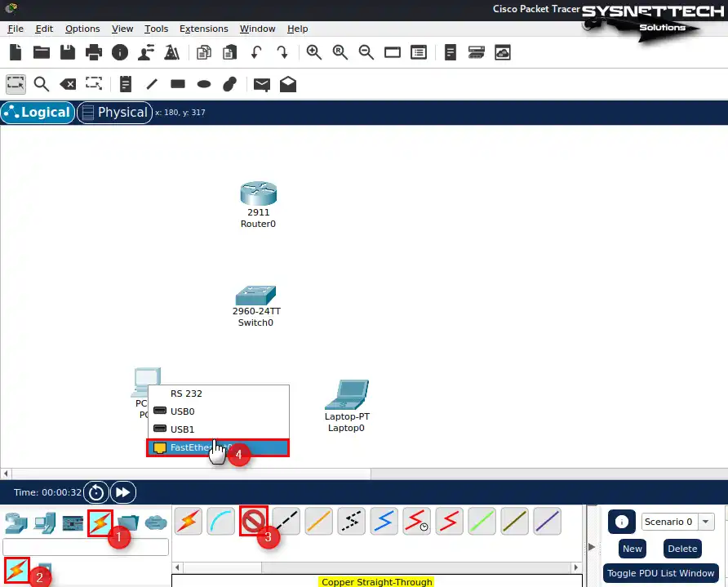Pick the blue Coaxial zigzag cable
Screen dimensions: 728x587
coord(384,521)
